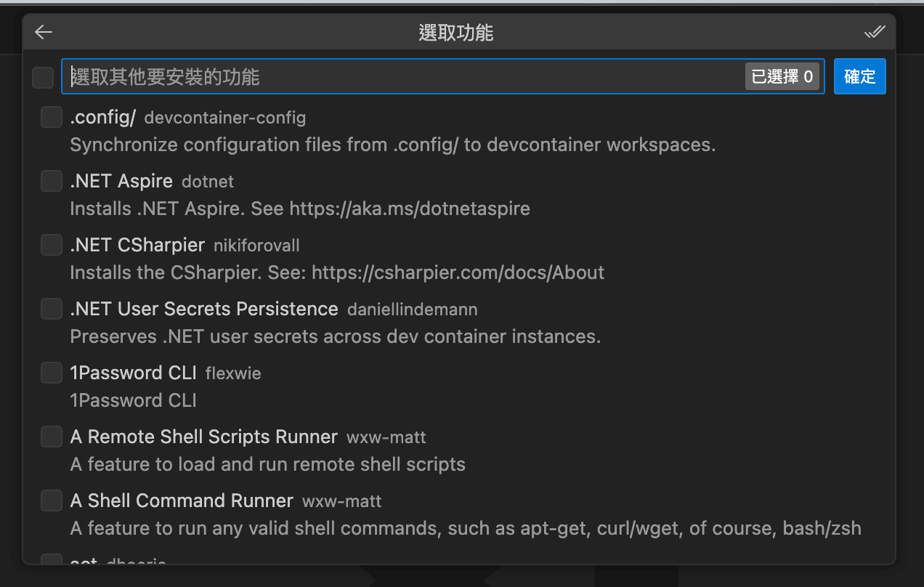Click the 確定 confirm button
This screenshot has height=587, width=924.
[x=860, y=76]
